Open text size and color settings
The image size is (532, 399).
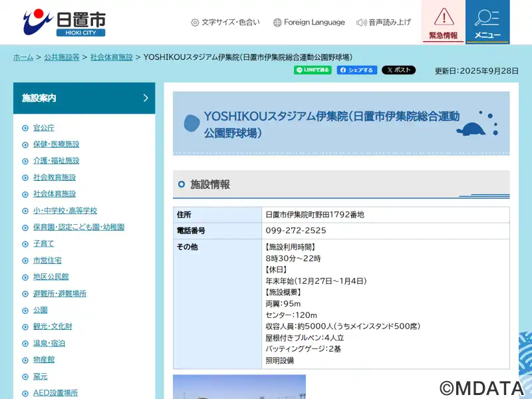tap(225, 23)
